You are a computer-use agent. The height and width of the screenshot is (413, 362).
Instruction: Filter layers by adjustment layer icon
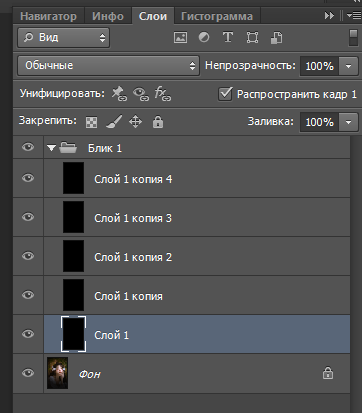[x=204, y=37]
